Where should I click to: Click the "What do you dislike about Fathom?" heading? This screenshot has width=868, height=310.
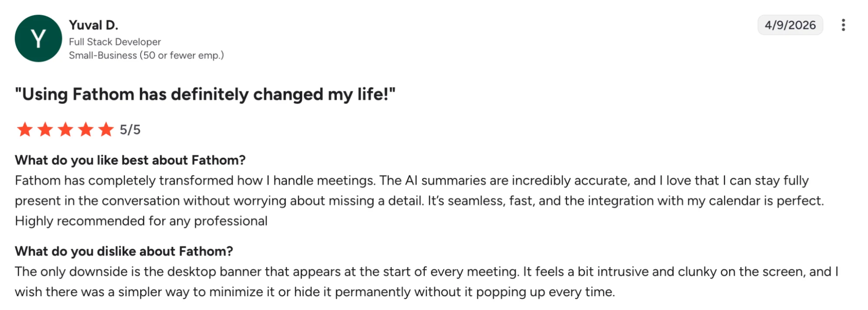(124, 251)
